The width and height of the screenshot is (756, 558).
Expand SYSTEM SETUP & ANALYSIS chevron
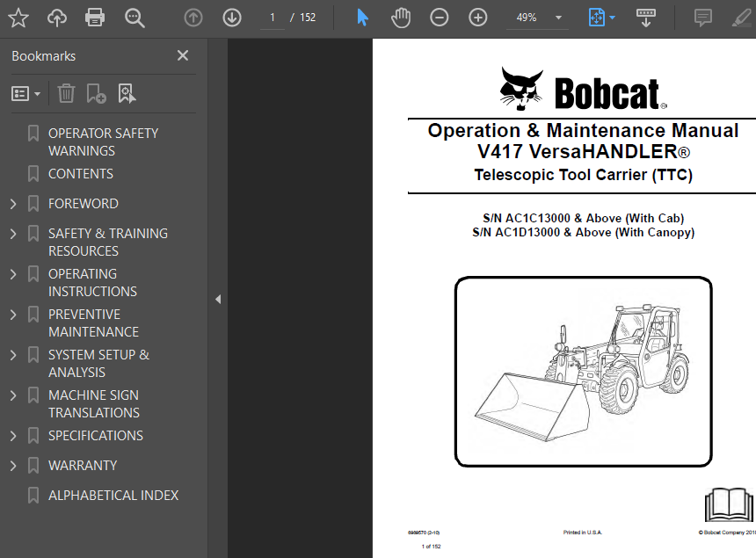(x=13, y=355)
